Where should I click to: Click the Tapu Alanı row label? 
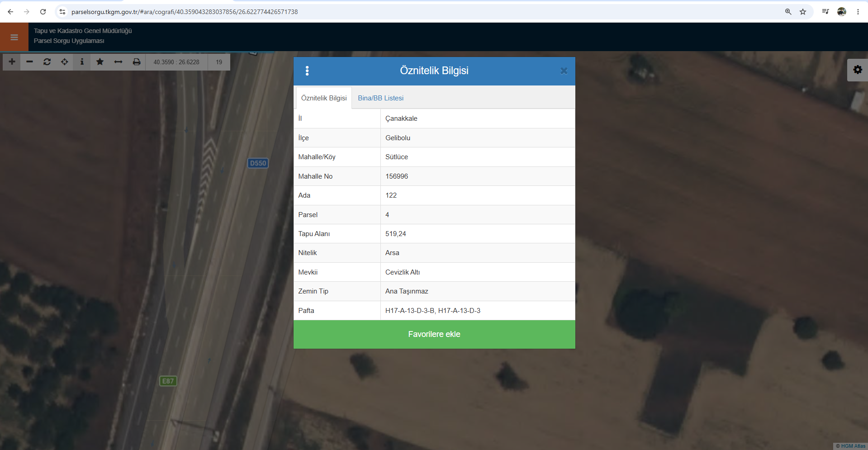point(314,234)
